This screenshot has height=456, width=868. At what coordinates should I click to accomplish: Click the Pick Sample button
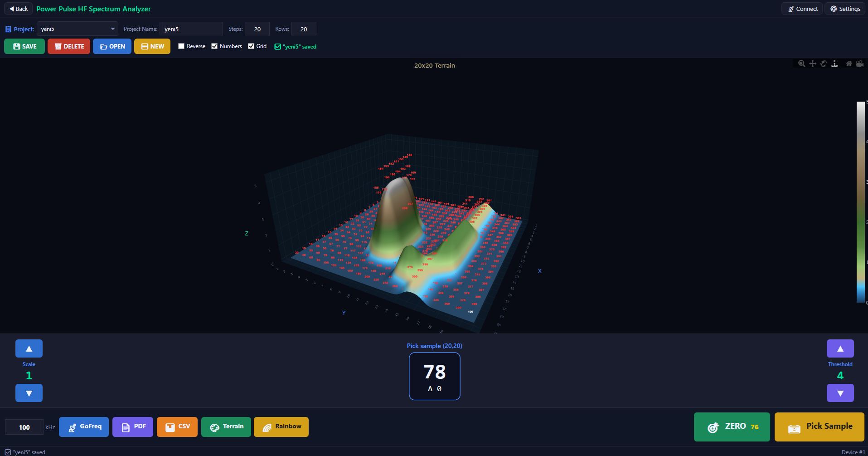pos(819,427)
